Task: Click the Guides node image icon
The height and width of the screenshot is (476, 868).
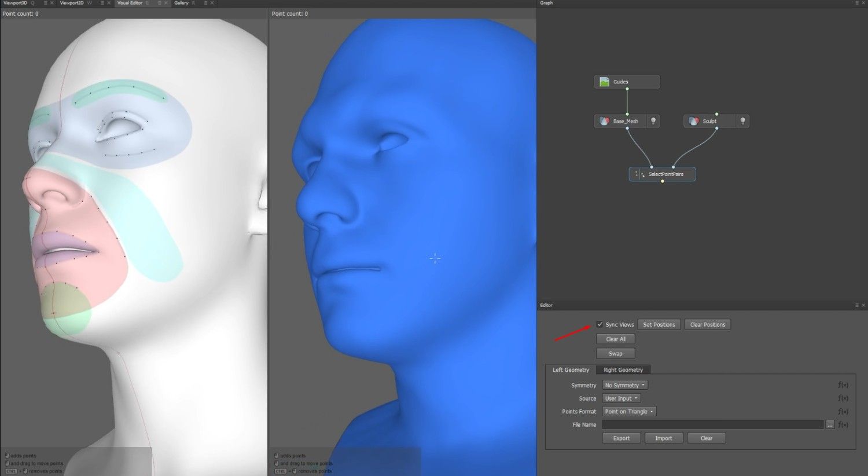Action: pos(604,82)
